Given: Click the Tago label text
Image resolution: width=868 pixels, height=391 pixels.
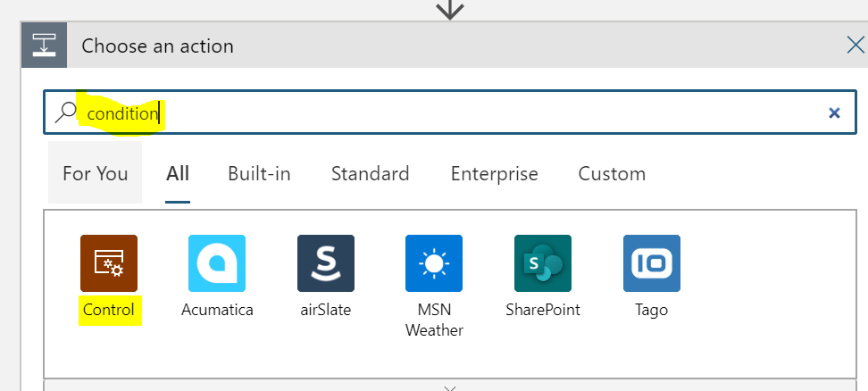Looking at the screenshot, I should pos(652,310).
